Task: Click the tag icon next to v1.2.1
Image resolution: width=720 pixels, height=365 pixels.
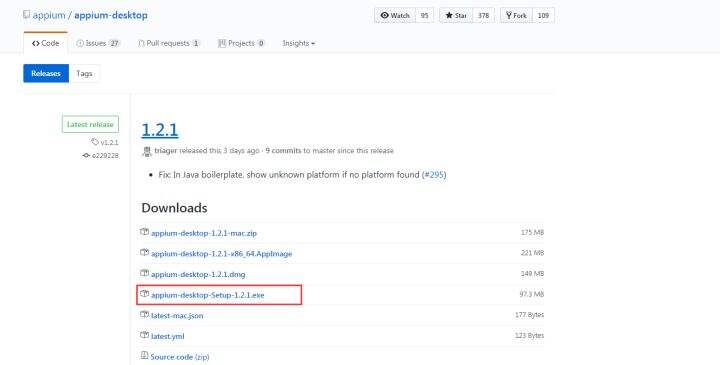Action: tap(95, 142)
